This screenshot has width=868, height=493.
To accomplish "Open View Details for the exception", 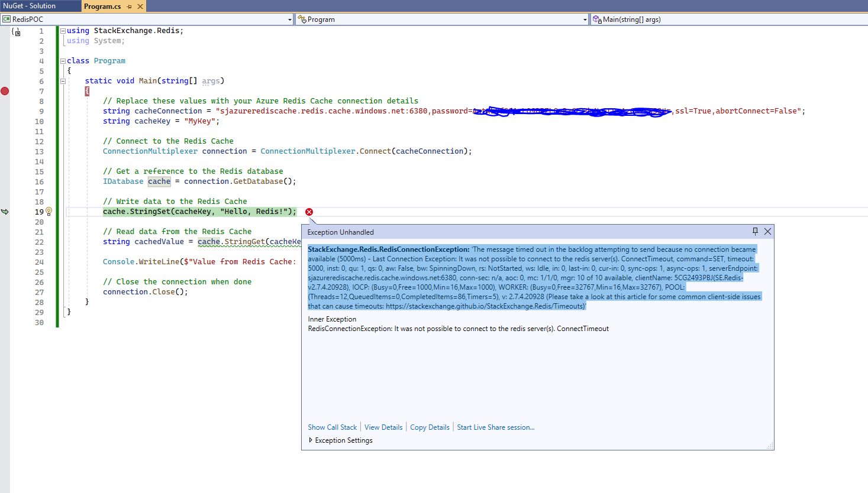I will point(383,427).
